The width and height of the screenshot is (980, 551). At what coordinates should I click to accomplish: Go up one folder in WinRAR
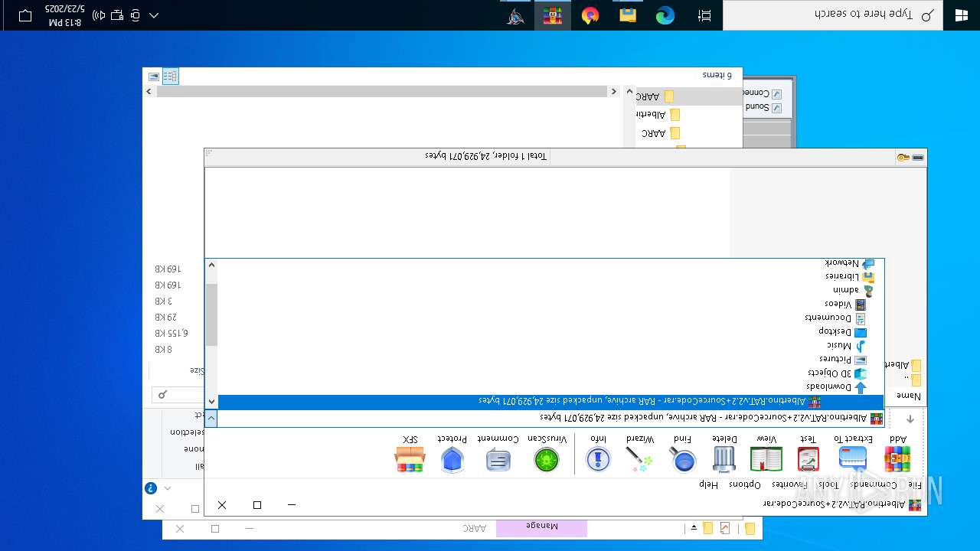(x=910, y=419)
